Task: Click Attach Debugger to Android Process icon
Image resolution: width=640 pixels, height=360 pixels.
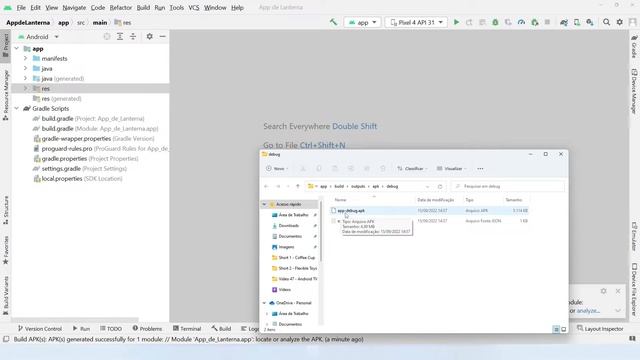Action: point(535,22)
